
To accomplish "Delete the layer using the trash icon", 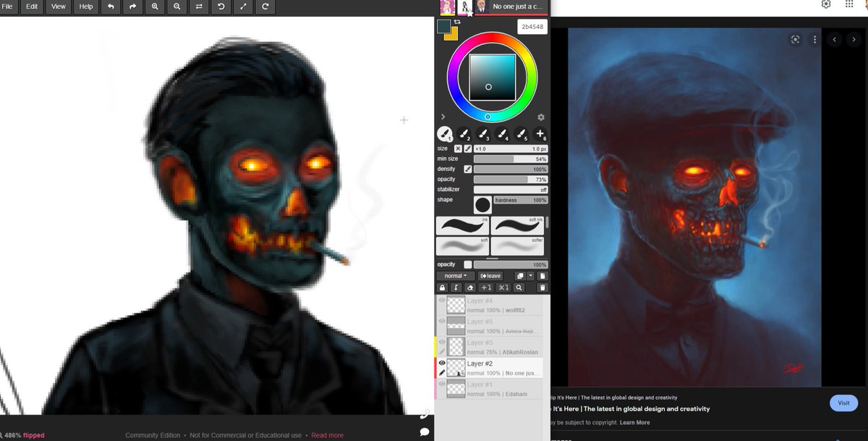I will (542, 287).
